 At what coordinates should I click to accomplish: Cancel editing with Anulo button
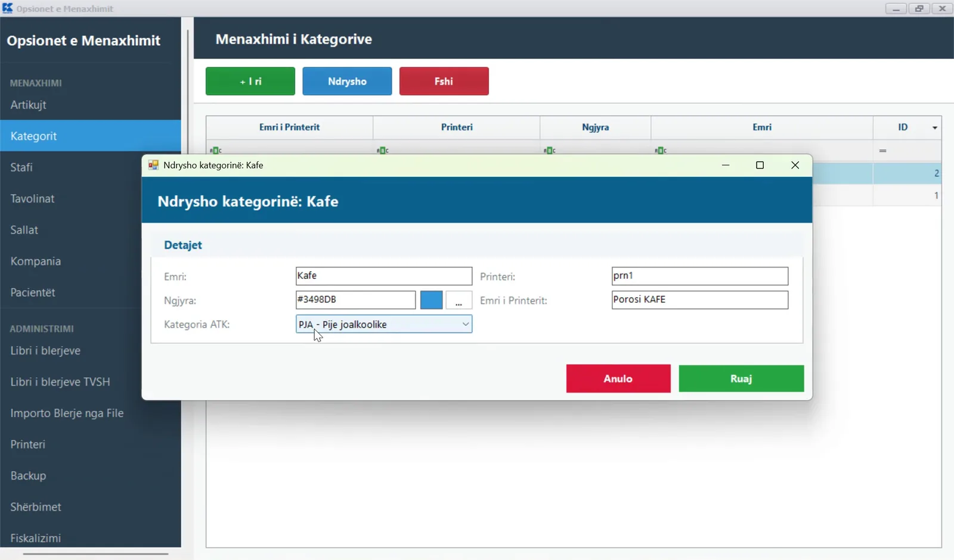[x=618, y=379]
